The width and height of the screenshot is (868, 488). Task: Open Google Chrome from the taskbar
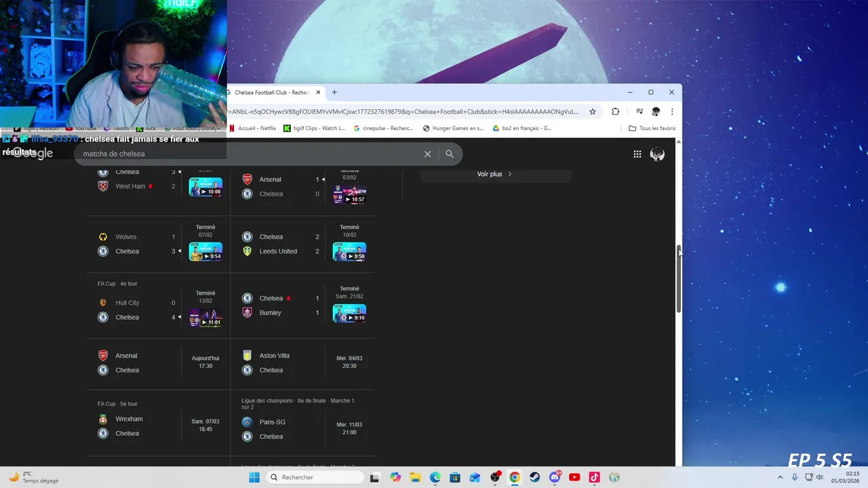[x=515, y=477]
